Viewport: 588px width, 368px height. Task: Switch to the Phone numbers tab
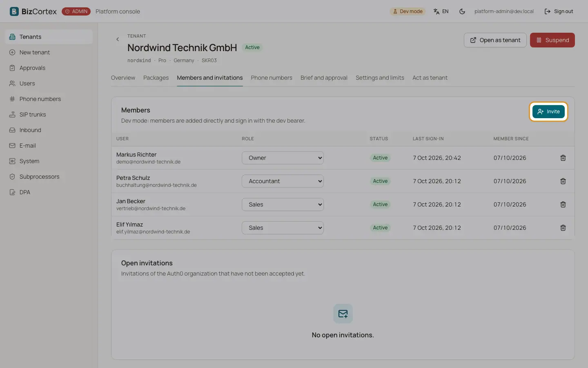pos(272,78)
